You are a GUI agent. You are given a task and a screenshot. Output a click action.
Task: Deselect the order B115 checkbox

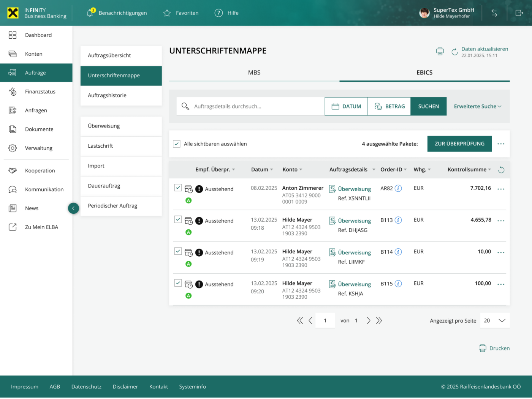(178, 283)
